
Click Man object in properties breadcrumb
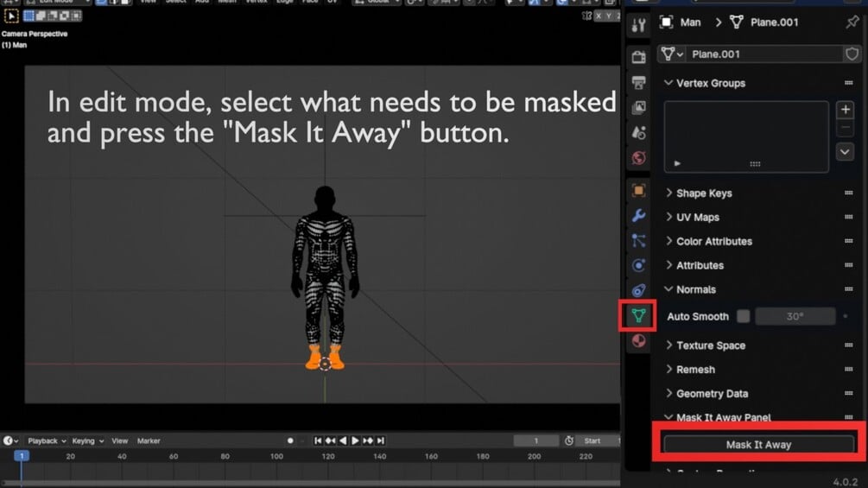point(681,22)
